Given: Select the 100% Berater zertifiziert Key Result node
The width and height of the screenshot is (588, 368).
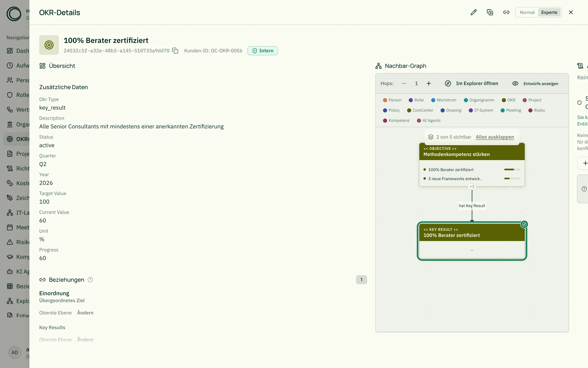Looking at the screenshot, I should [x=472, y=241].
